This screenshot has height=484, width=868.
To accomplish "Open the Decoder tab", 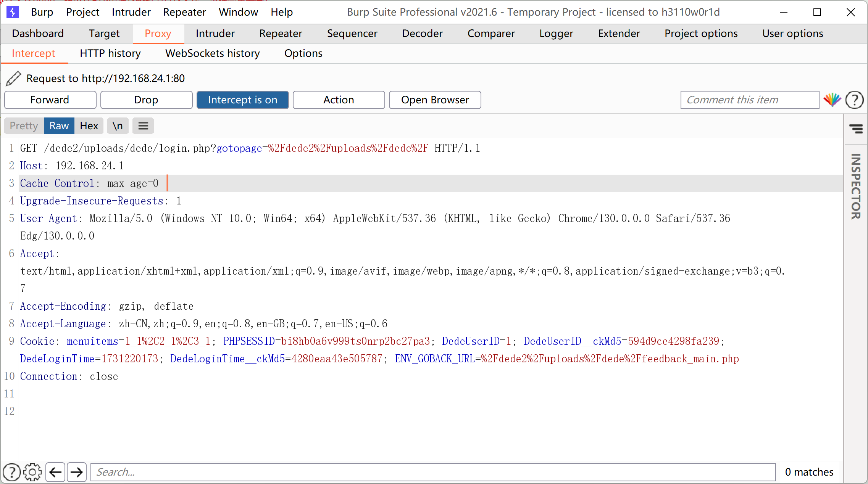I will pos(423,34).
